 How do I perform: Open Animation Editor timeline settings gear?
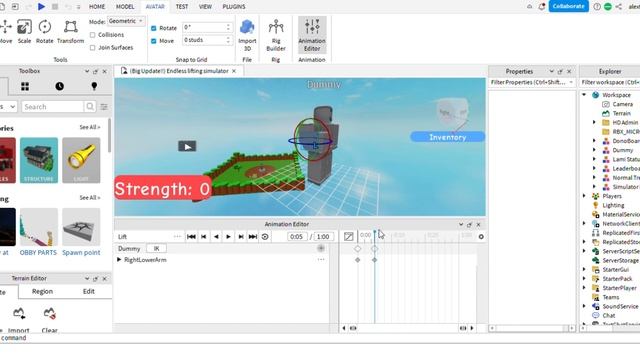point(481,237)
